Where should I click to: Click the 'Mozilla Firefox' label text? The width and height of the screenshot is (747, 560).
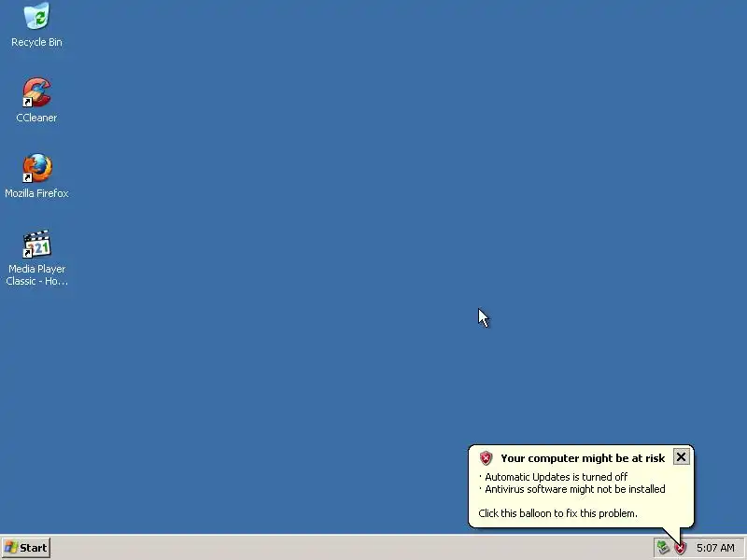36,193
